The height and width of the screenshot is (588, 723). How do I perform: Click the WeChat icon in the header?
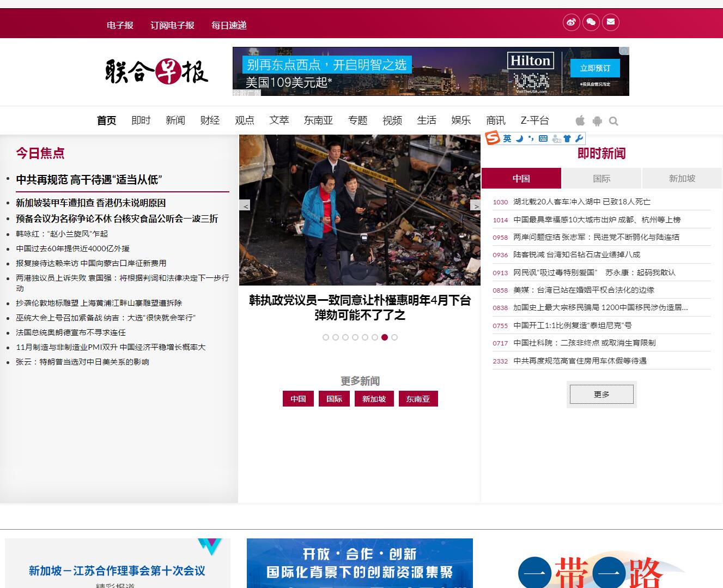tap(591, 23)
